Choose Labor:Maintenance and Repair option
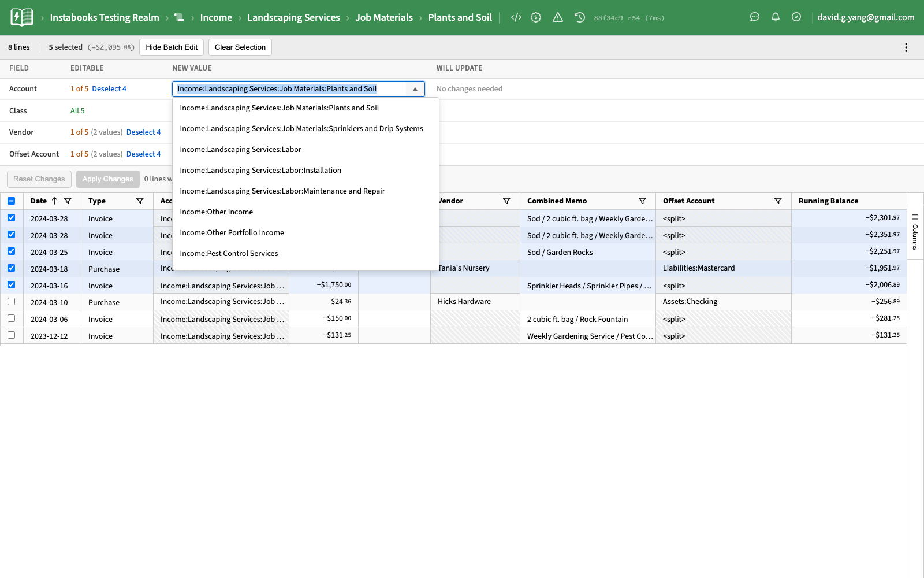924x578 pixels. 305,191
